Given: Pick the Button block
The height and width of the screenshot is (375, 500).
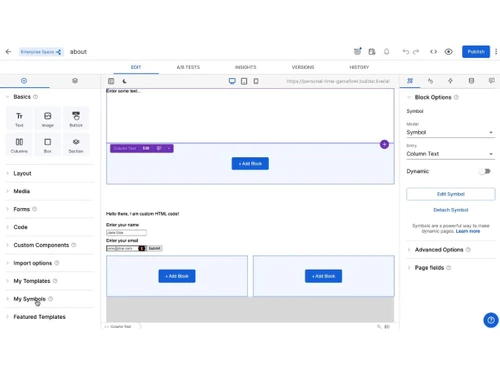Looking at the screenshot, I should [76, 118].
